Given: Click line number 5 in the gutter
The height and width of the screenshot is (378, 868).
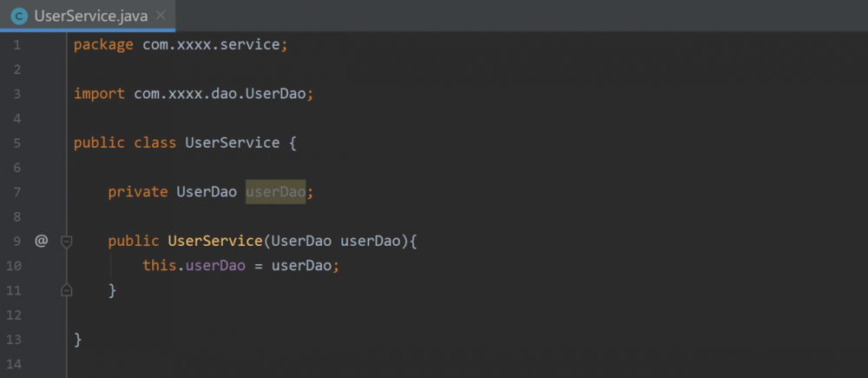Looking at the screenshot, I should pyautogui.click(x=17, y=143).
